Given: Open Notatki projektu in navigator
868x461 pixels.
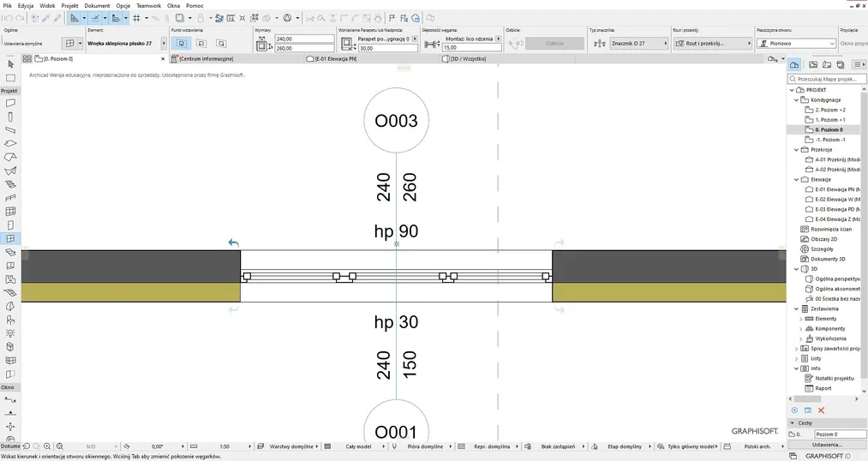Looking at the screenshot, I should tap(834, 379).
